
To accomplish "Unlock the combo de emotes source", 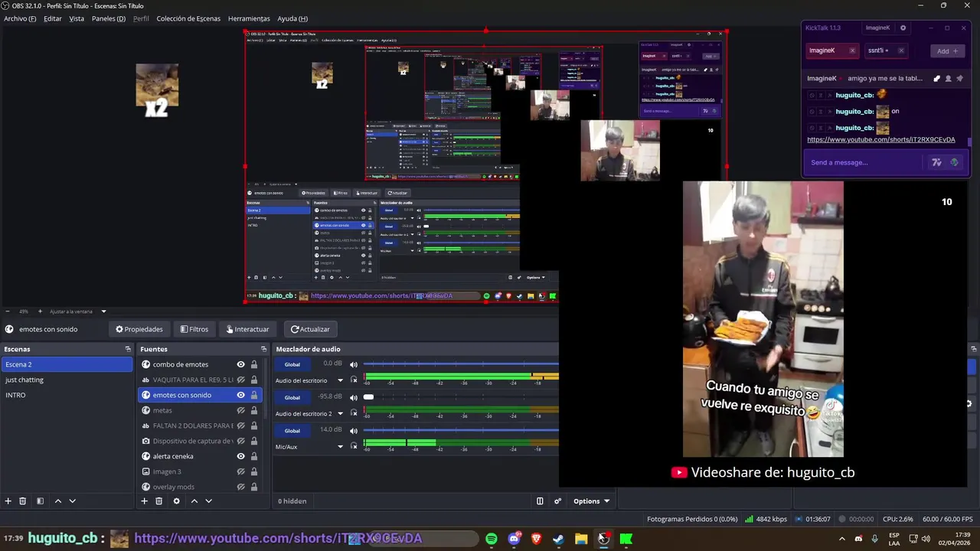I will [x=254, y=364].
